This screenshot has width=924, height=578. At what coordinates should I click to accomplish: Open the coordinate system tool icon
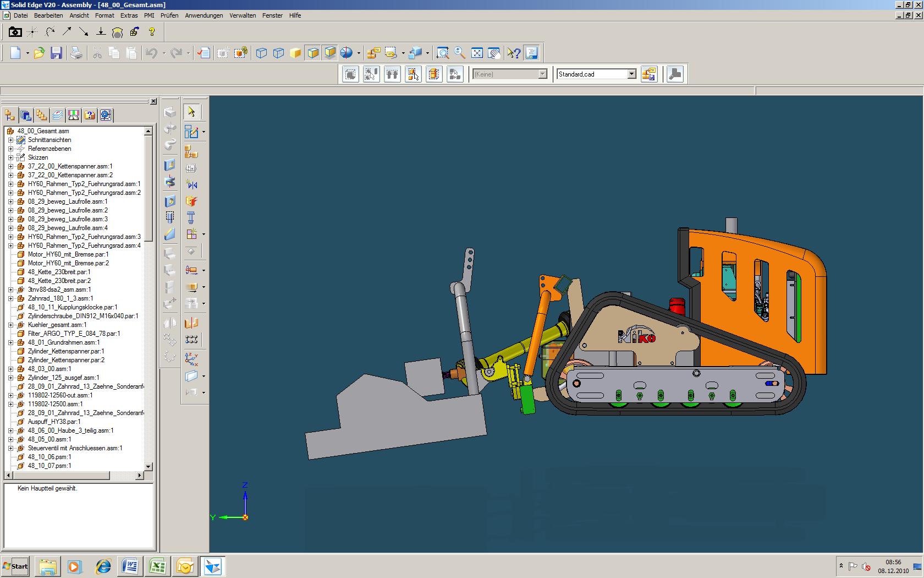[191, 359]
